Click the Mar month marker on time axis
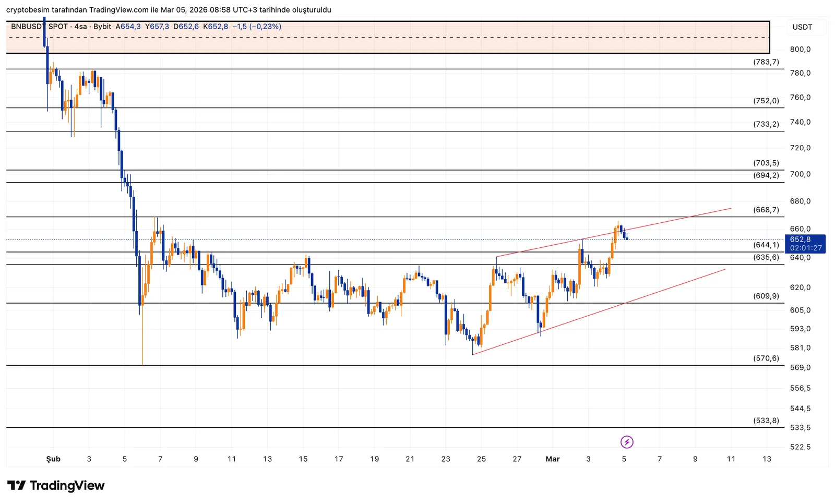This screenshot has height=504, width=835. 552,459
